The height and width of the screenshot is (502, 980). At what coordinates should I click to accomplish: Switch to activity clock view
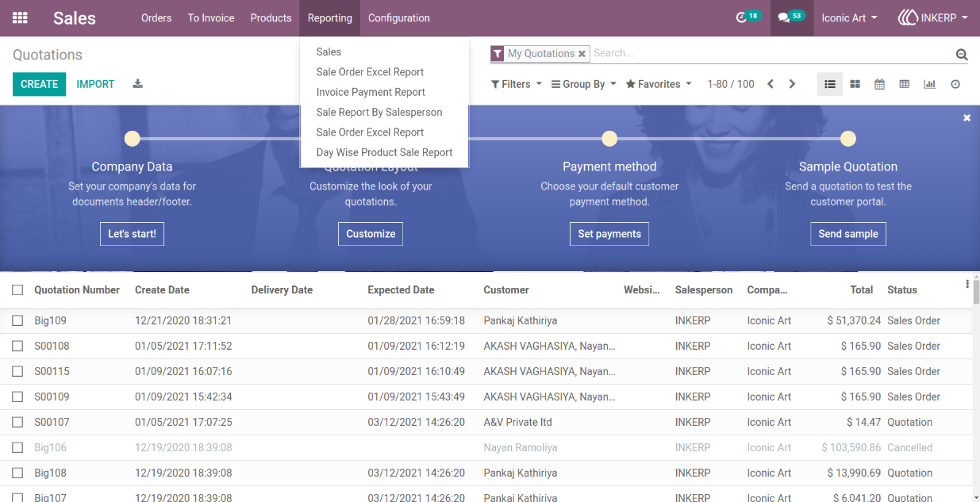[x=955, y=84]
